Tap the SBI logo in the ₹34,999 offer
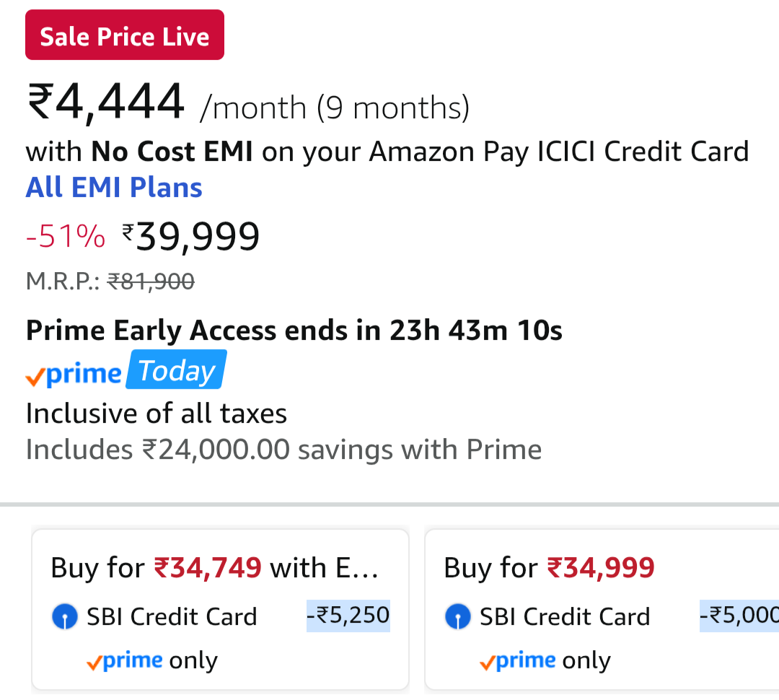This screenshot has width=779, height=700. coord(458,617)
